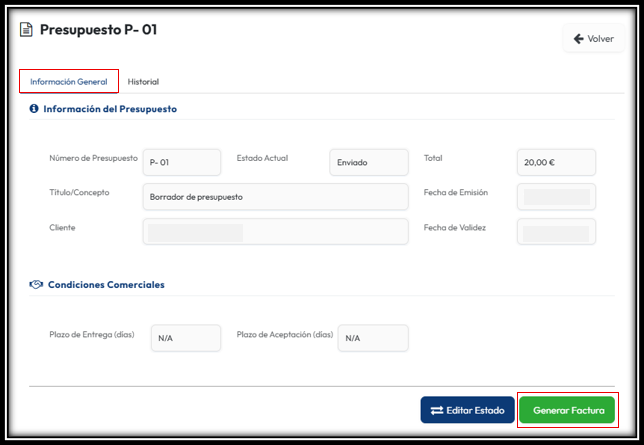
Task: Click the Fecha de Validez field
Action: click(x=556, y=232)
